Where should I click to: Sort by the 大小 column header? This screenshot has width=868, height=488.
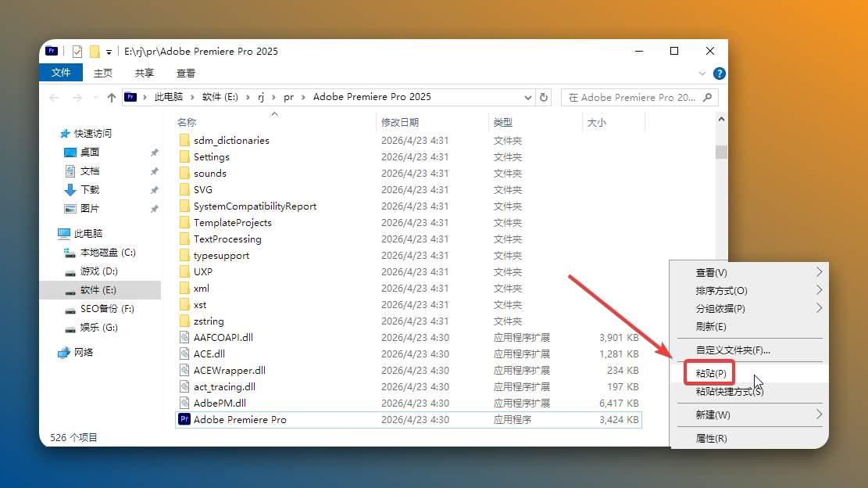[596, 123]
